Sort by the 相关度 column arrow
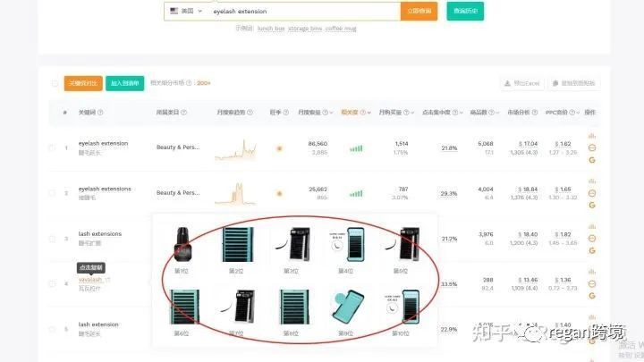This screenshot has height=362, width=644. coord(369,113)
